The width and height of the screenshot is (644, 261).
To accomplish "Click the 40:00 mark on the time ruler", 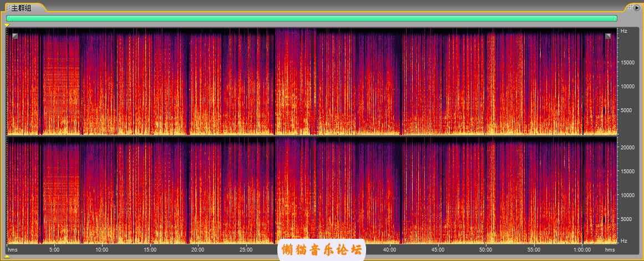I will coord(390,249).
